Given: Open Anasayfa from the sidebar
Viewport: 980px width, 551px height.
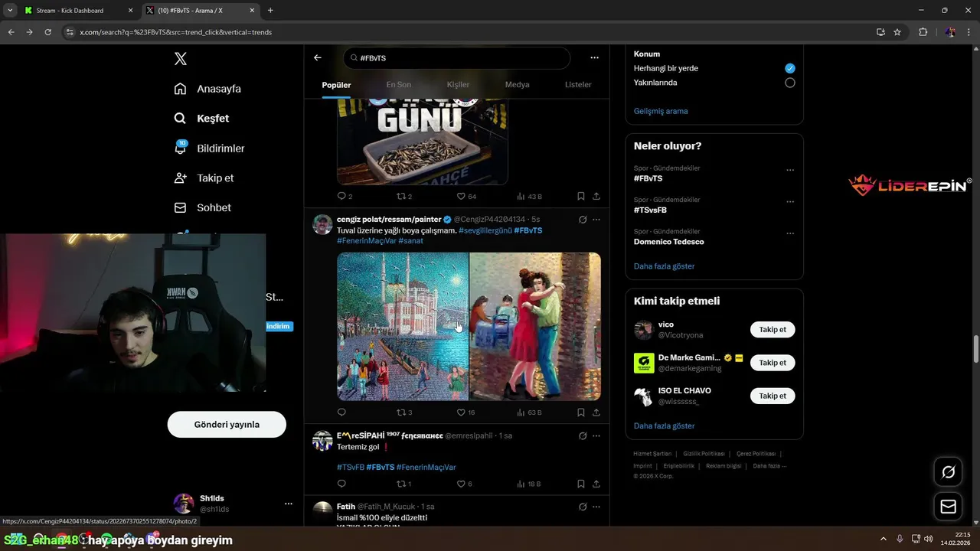Looking at the screenshot, I should (x=207, y=89).
